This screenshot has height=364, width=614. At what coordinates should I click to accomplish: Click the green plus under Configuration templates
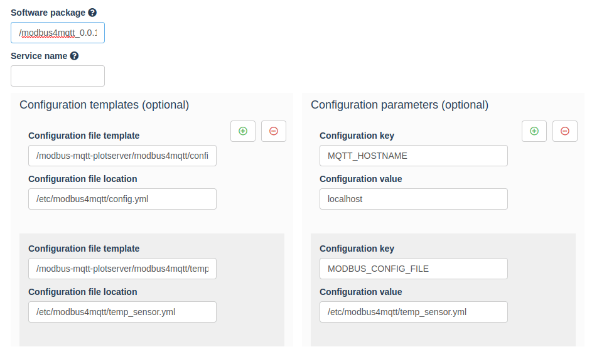[243, 131]
